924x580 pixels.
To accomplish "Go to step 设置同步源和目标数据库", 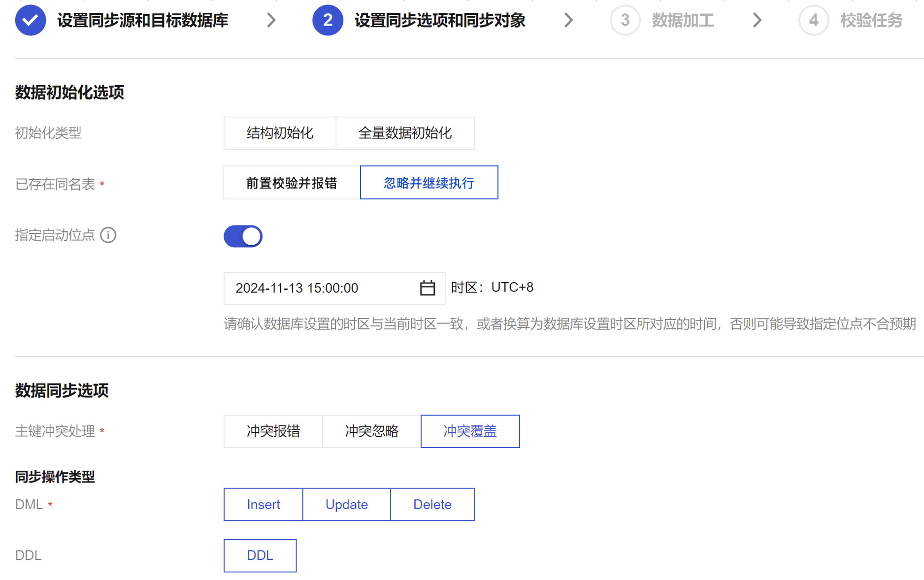I will (x=143, y=21).
